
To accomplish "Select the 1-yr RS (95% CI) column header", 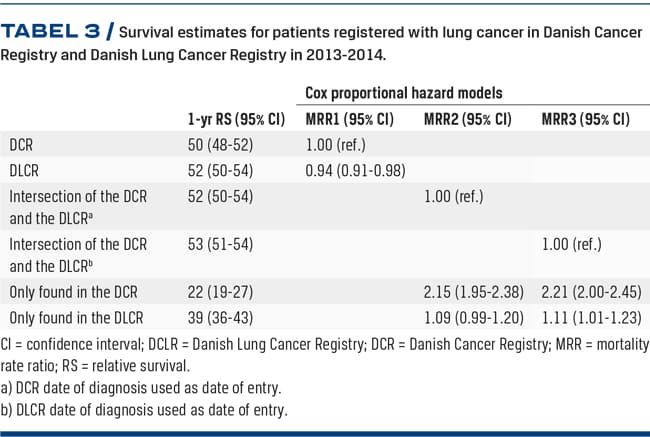I will [x=237, y=119].
